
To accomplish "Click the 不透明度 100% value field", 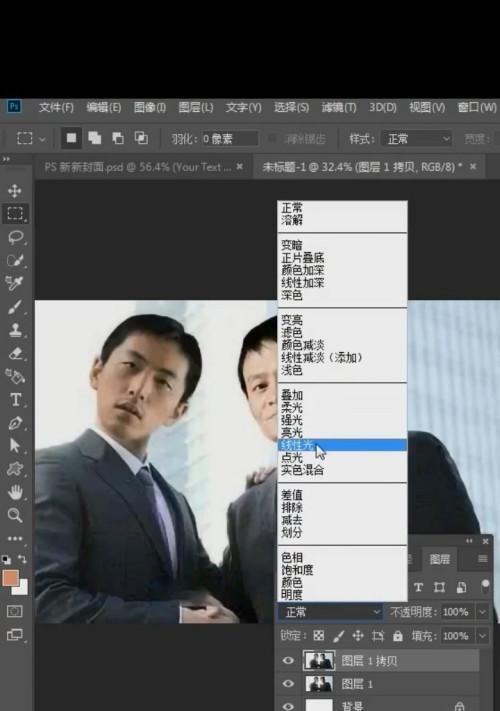I will pos(457,612).
